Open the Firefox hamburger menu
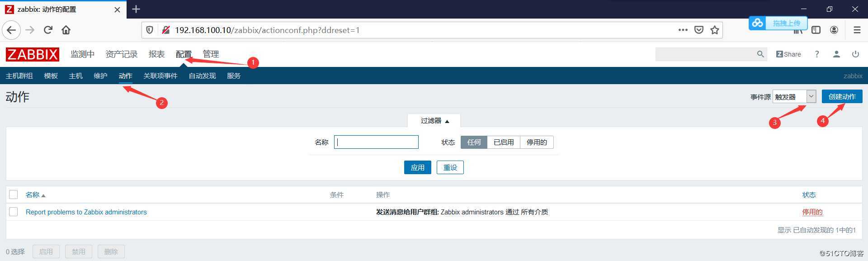Viewport: 868px width, 261px height. tap(857, 30)
